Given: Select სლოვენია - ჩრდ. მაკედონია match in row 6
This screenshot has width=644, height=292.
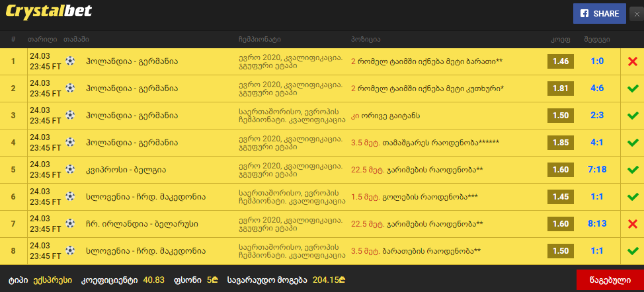Looking at the screenshot, I should tap(146, 197).
